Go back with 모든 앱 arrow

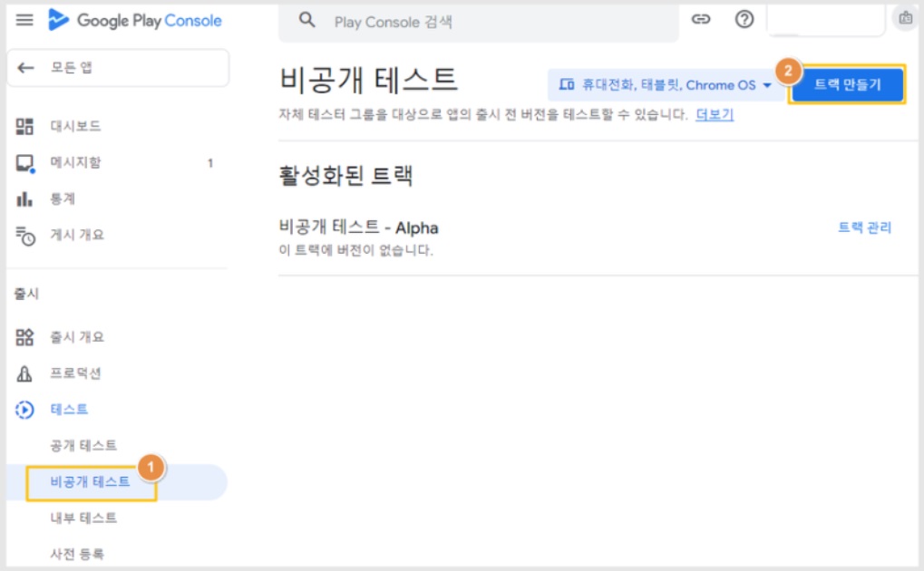[25, 68]
